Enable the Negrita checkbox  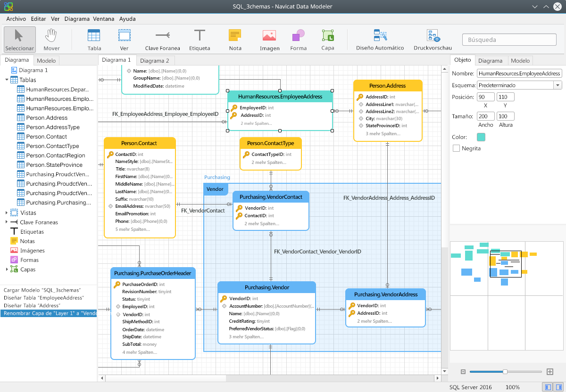pyautogui.click(x=456, y=147)
